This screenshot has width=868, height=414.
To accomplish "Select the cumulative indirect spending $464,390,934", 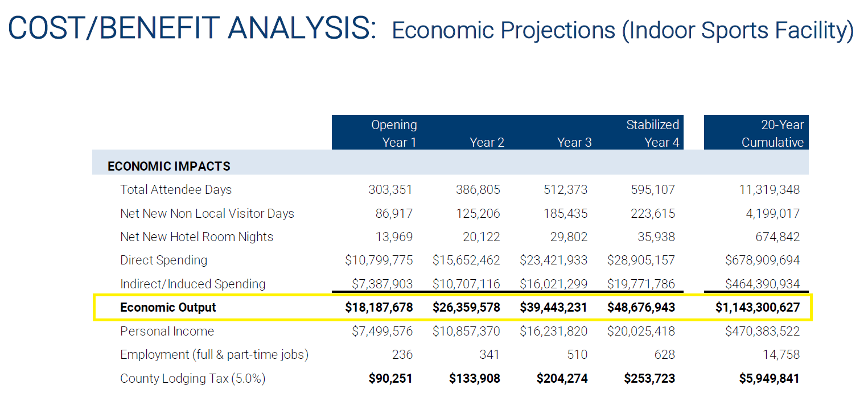I will point(763,284).
